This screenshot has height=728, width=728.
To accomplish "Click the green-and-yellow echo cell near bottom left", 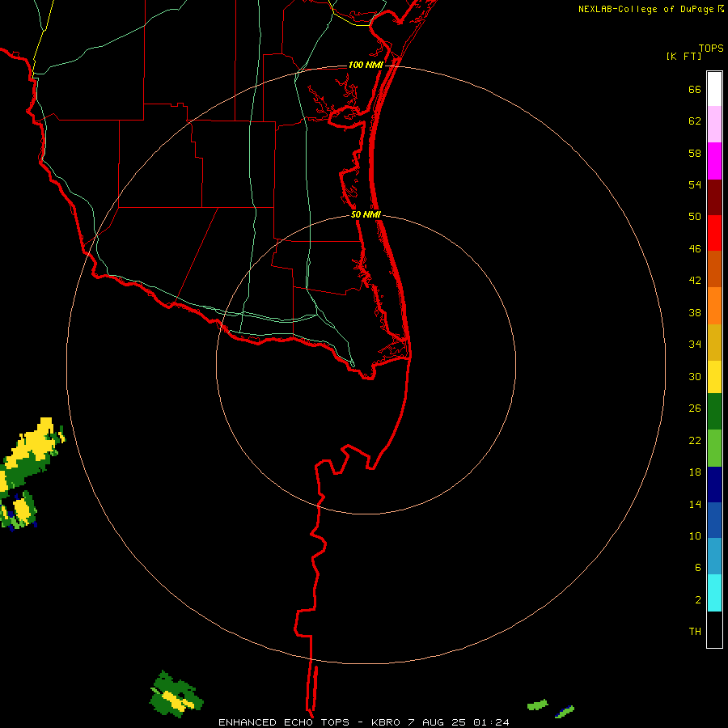I will click(176, 695).
